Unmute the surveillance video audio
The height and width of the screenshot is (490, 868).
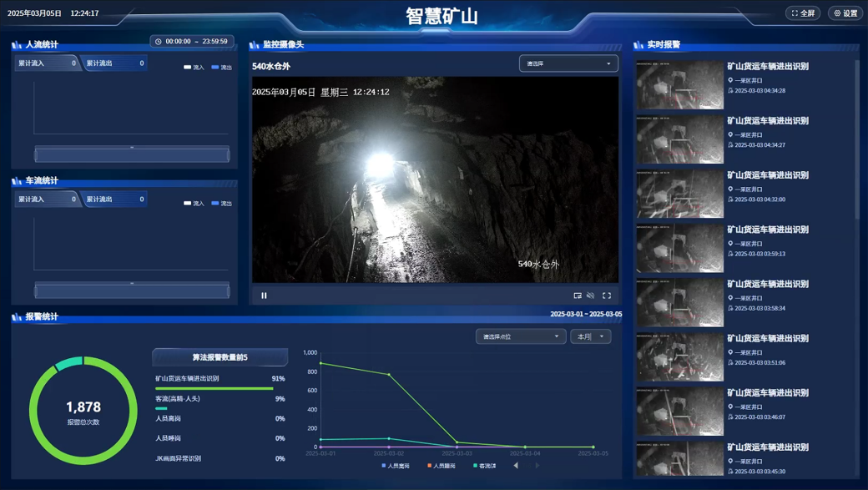(x=591, y=296)
